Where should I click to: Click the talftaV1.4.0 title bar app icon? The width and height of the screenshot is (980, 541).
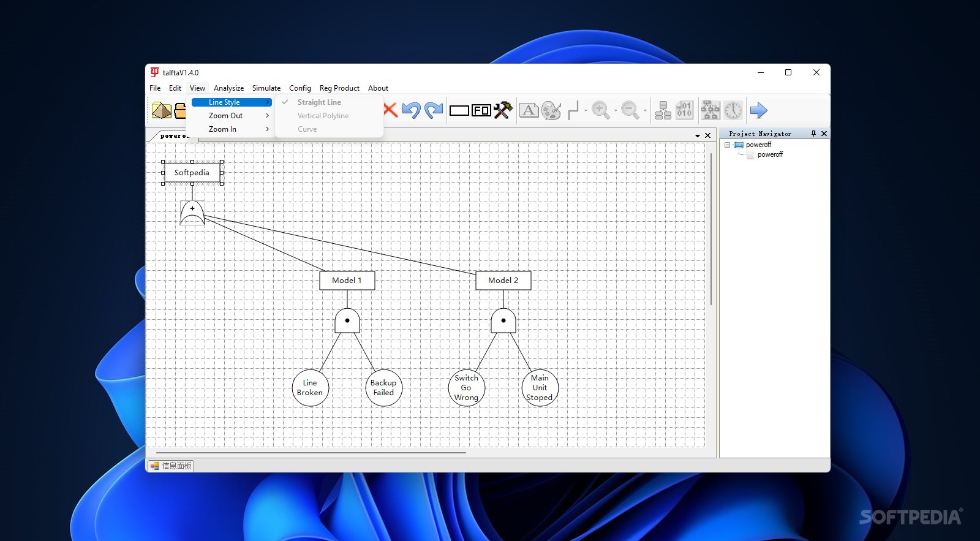(154, 72)
